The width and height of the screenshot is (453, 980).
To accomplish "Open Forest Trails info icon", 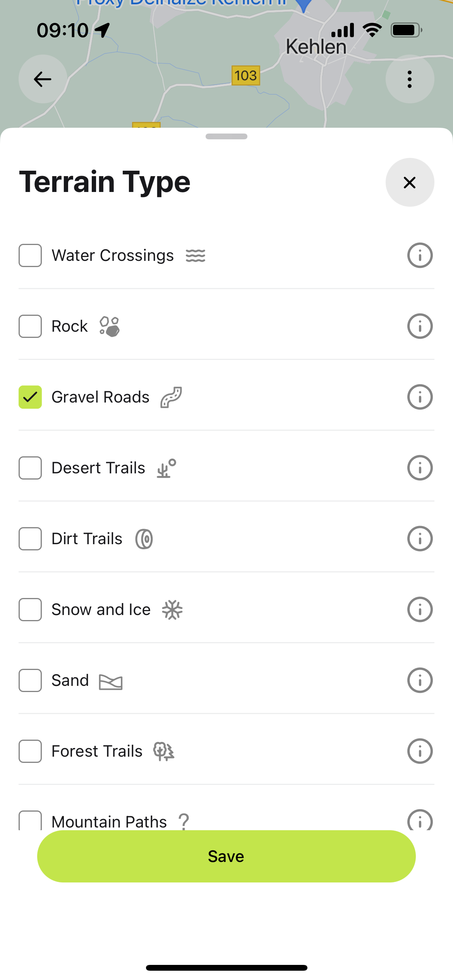I will coord(420,751).
